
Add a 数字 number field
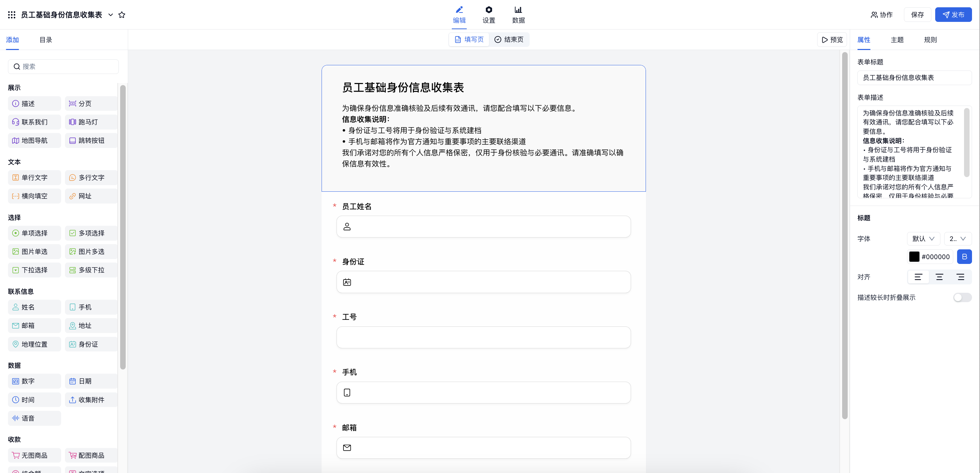(34, 381)
